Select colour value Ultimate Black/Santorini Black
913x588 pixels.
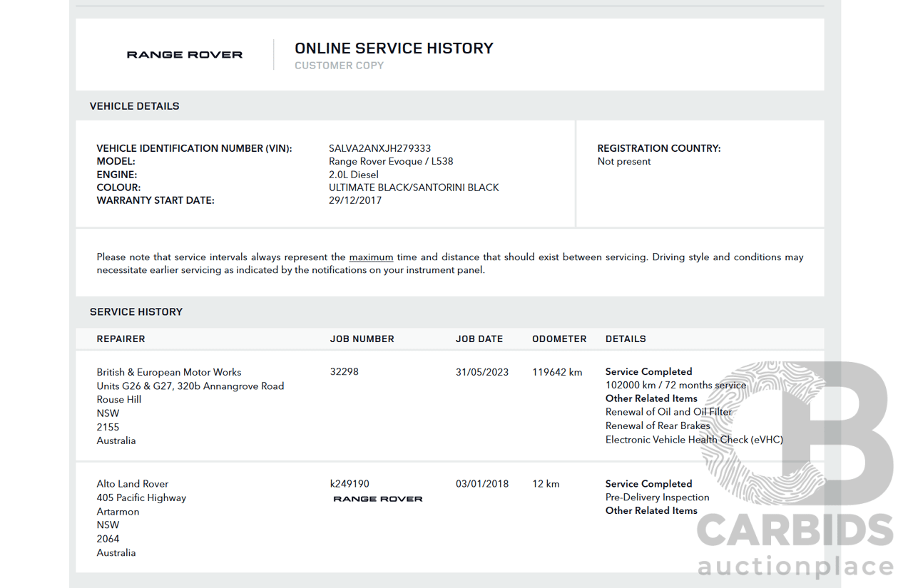coord(414,187)
